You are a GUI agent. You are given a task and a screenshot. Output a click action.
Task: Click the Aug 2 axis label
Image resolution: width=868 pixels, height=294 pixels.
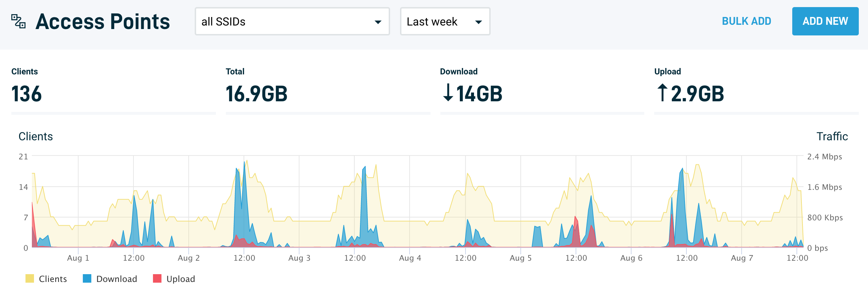coord(189,258)
